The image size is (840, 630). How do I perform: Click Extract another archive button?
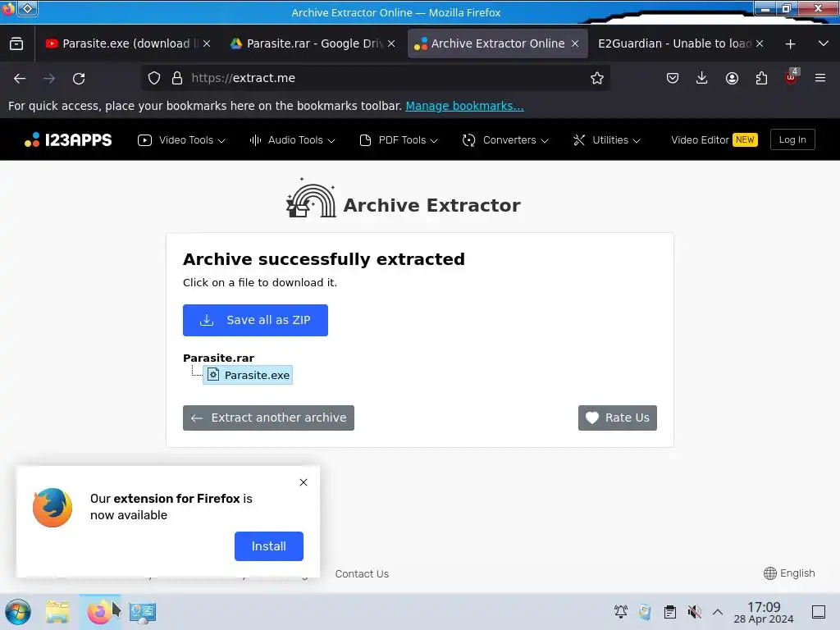[268, 418]
